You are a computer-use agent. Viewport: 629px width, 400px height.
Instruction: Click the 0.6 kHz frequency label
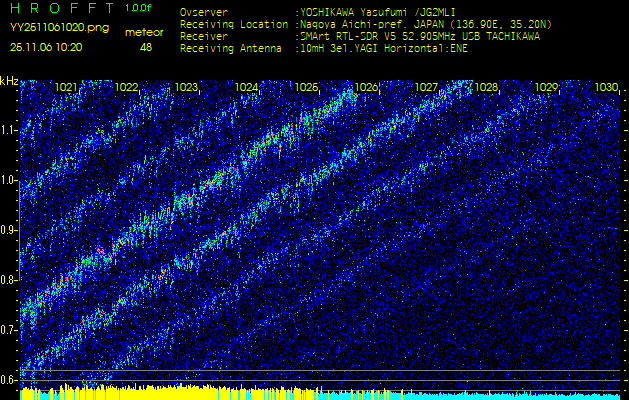click(8, 380)
